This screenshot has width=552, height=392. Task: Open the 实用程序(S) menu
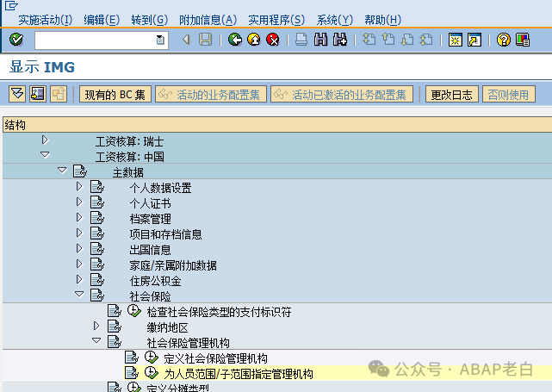[276, 20]
